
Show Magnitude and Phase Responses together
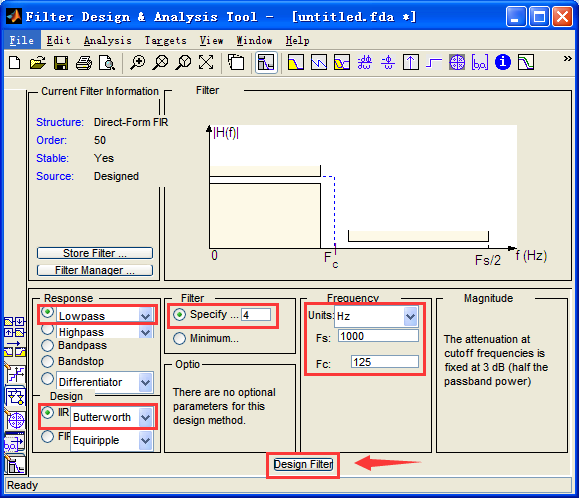tap(342, 62)
